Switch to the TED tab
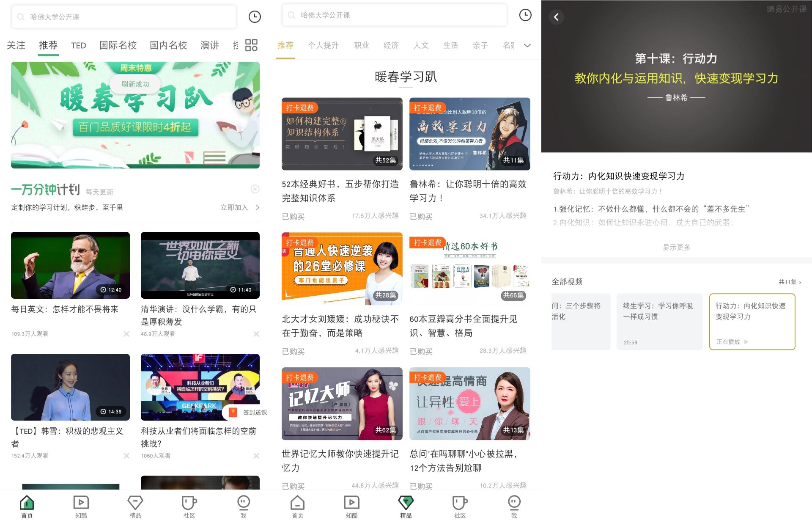 coord(79,45)
